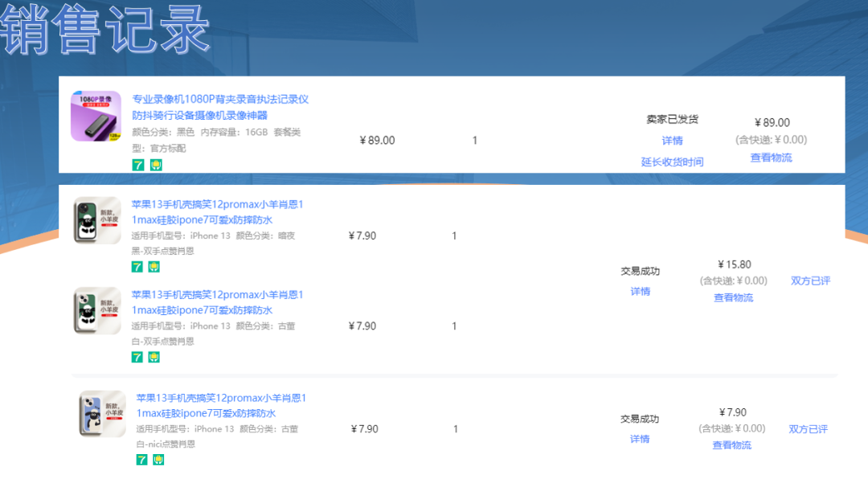Click the yellow shield icon under the nici点赞肖恩 case
868x479 pixels.
click(158, 460)
